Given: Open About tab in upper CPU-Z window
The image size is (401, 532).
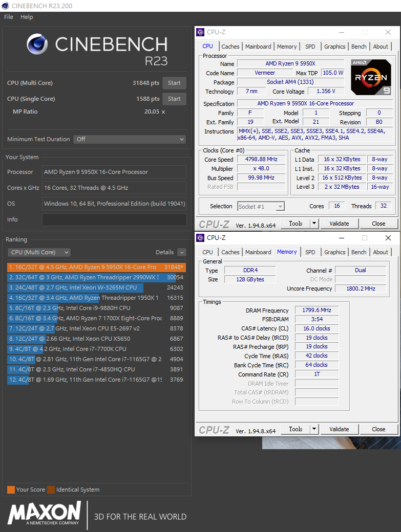Looking at the screenshot, I should 381,47.
